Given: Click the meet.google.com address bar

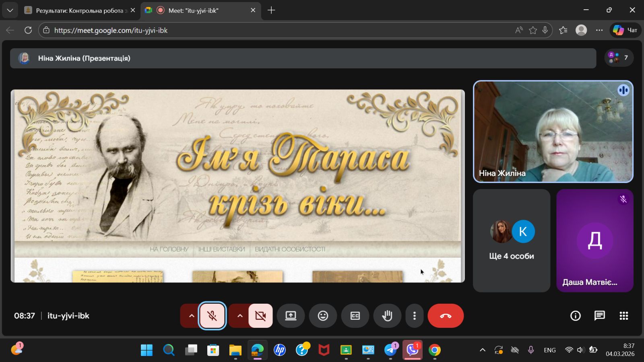Looking at the screenshot, I should (x=274, y=30).
